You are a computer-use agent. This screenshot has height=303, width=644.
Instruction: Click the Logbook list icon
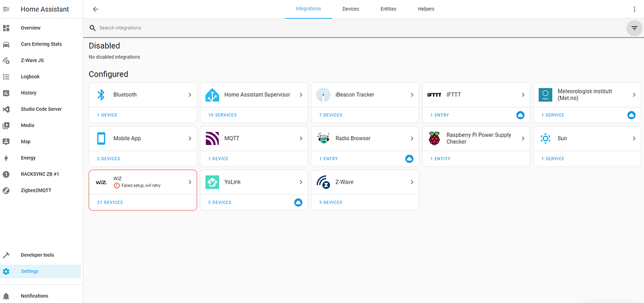(x=6, y=77)
